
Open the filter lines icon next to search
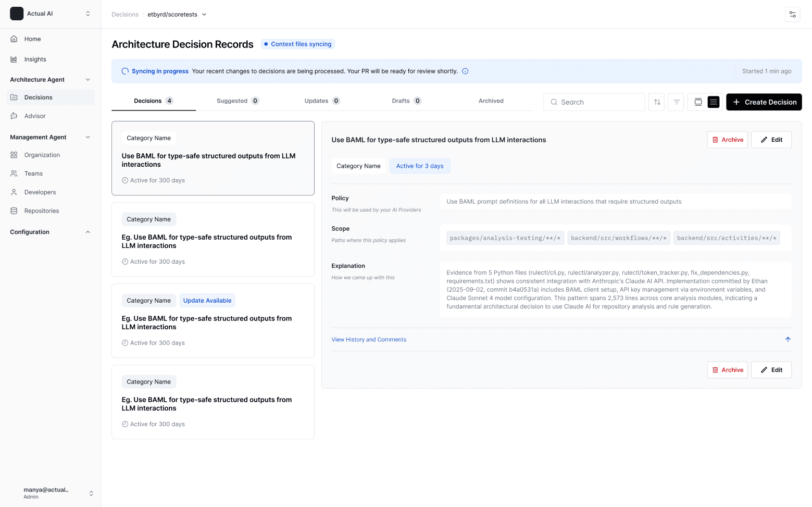pyautogui.click(x=676, y=102)
